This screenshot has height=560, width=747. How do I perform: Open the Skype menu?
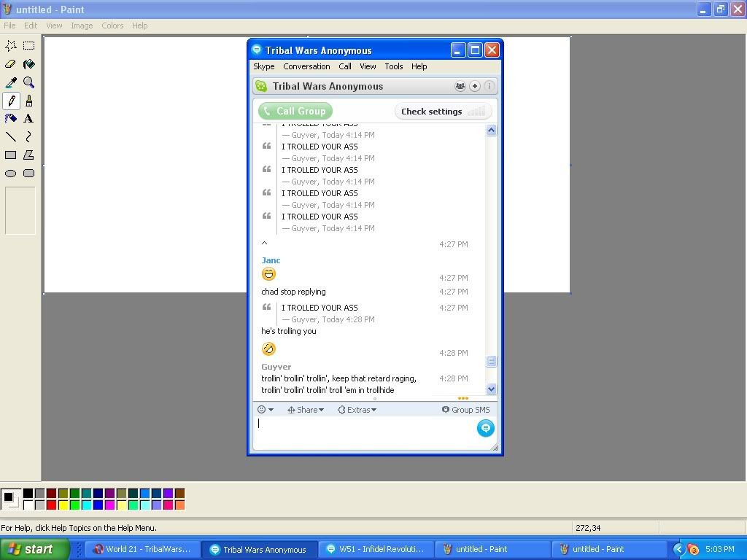[x=264, y=66]
